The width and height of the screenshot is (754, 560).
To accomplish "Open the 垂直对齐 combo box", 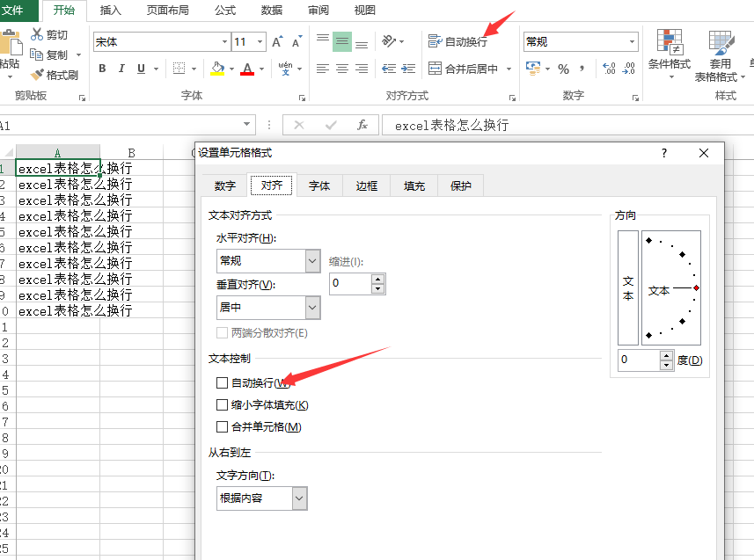I will click(x=268, y=308).
